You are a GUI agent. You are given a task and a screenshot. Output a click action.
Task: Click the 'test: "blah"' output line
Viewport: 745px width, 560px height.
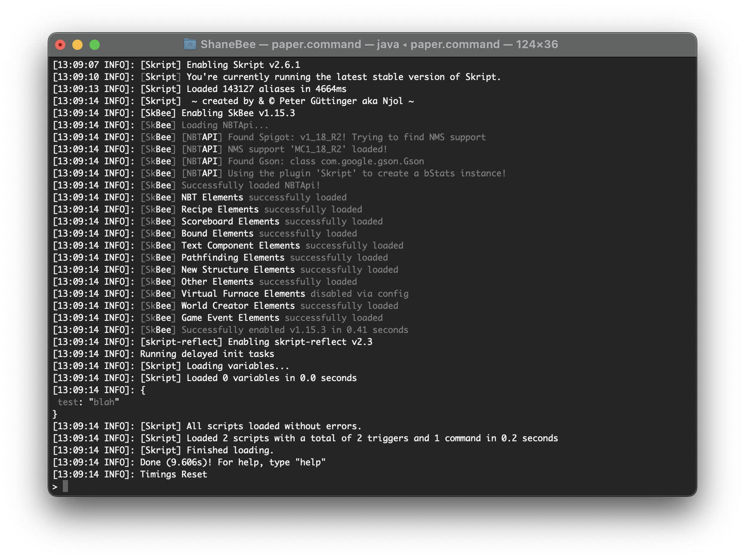pos(88,402)
